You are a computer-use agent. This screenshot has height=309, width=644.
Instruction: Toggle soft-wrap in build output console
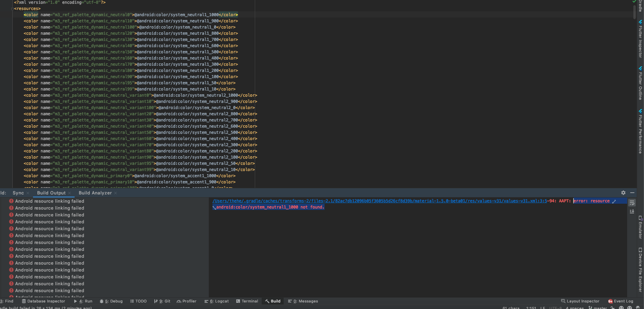(x=632, y=203)
